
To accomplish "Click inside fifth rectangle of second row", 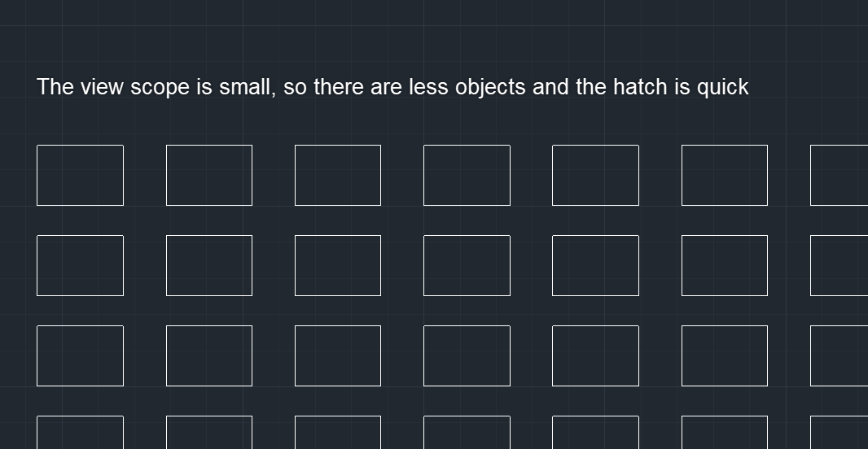I will [x=596, y=265].
